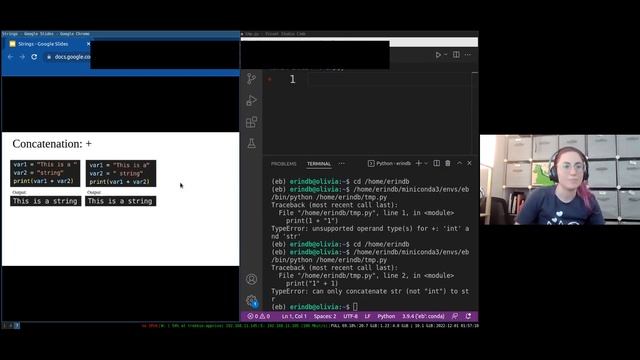
Task: Go to line via Ln 1, Col 1
Action: point(294,316)
